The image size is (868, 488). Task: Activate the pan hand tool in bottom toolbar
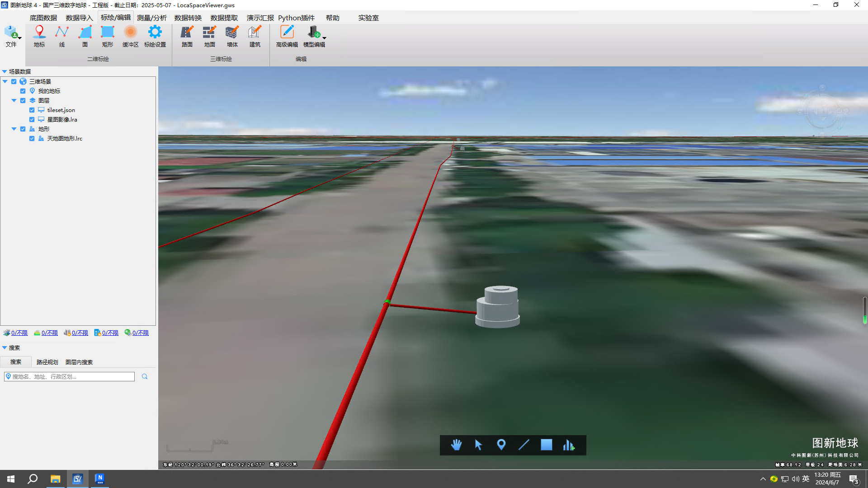[x=456, y=445]
